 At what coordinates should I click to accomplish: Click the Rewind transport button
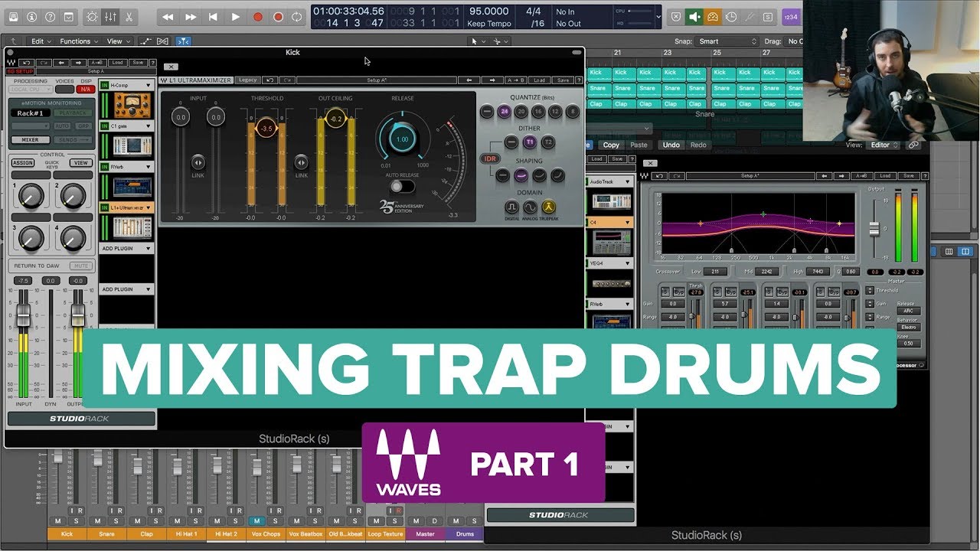click(x=168, y=17)
